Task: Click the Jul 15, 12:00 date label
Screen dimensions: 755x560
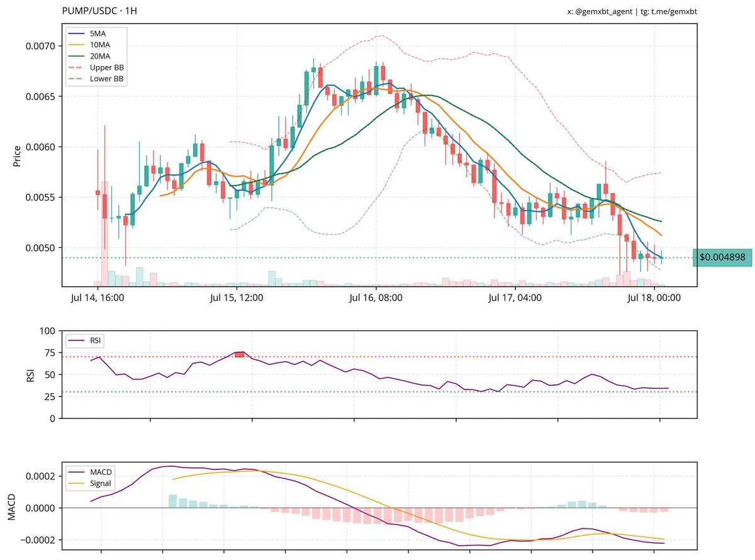Action: click(x=237, y=298)
